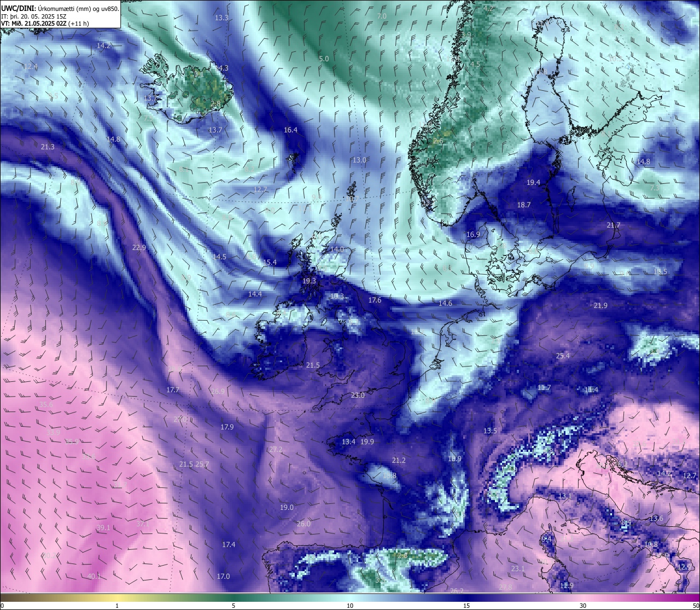Select the 2.8 value over Iceland
This screenshot has width=700, height=610.
215,103
